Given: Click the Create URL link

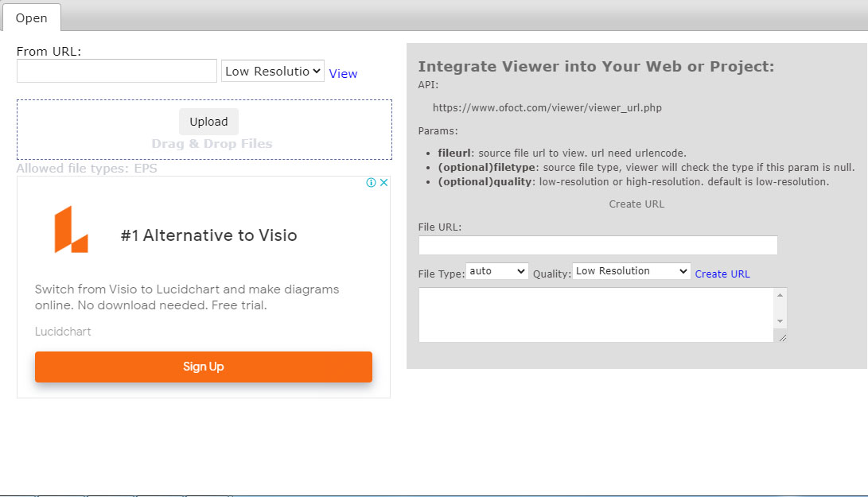Looking at the screenshot, I should tap(722, 274).
